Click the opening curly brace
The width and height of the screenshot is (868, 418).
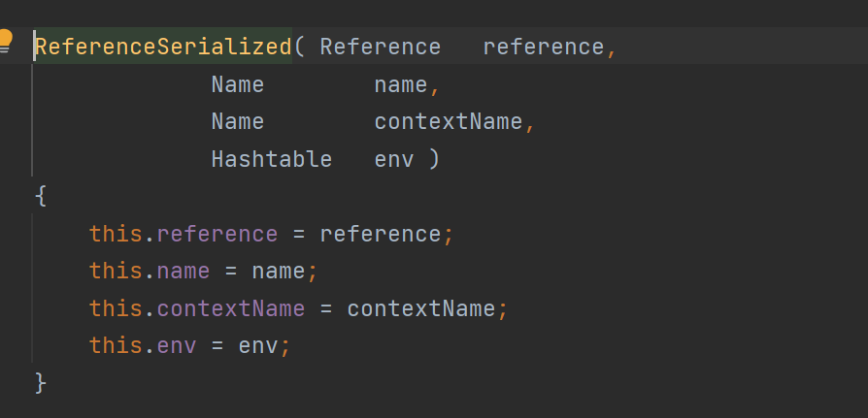coord(40,196)
